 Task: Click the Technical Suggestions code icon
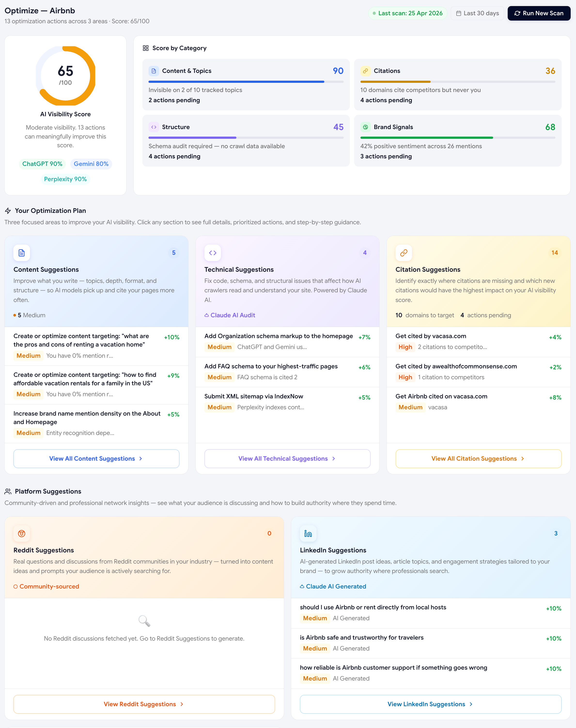click(212, 253)
